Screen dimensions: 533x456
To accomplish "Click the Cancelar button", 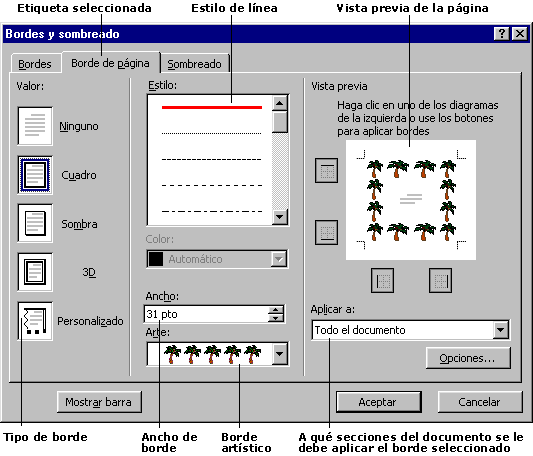I will pyautogui.click(x=480, y=402).
